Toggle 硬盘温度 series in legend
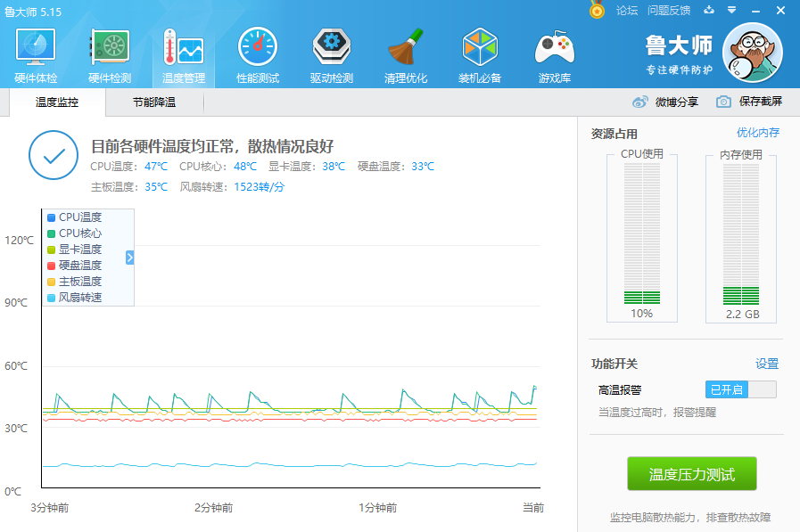Screen dimensions: 800x532 pos(75,266)
